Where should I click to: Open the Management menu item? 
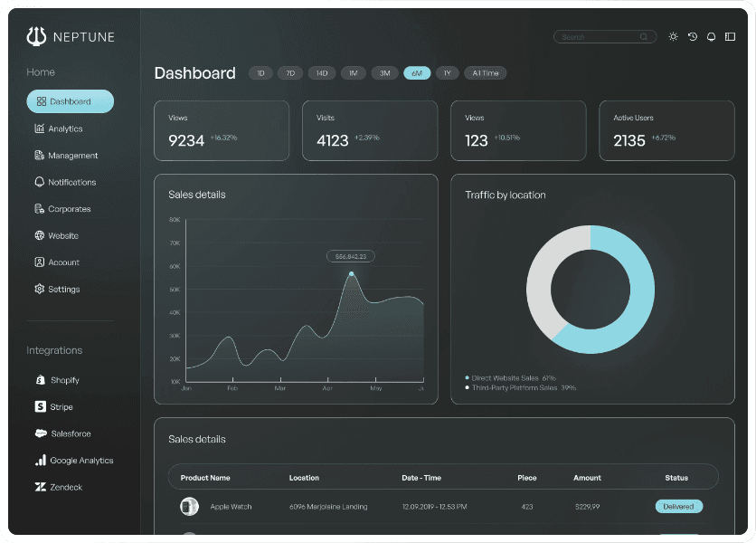pos(73,156)
